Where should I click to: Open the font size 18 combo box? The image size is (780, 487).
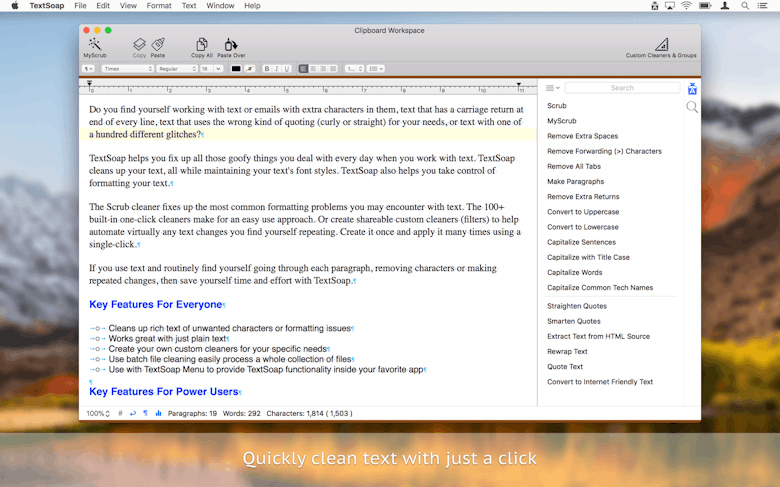(210, 69)
